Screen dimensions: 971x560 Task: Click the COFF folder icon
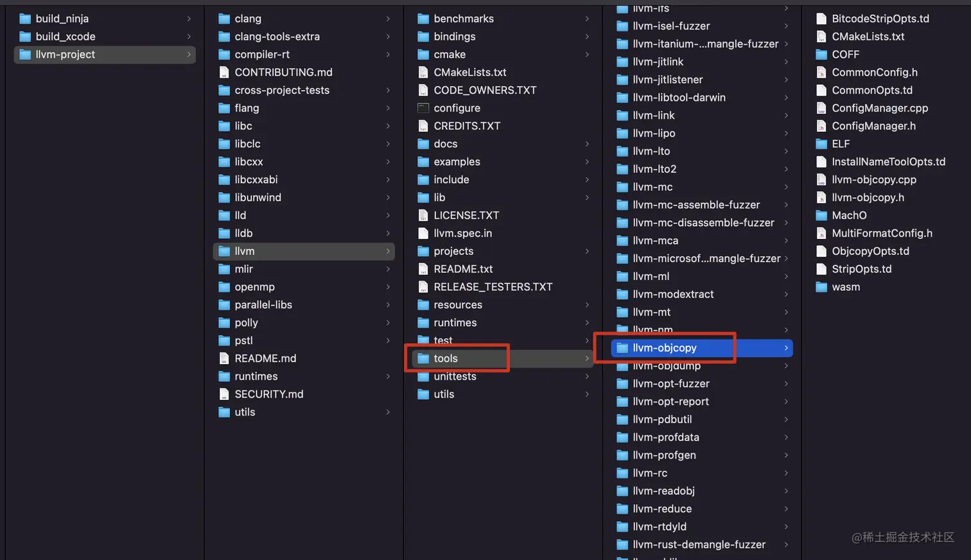pyautogui.click(x=821, y=55)
